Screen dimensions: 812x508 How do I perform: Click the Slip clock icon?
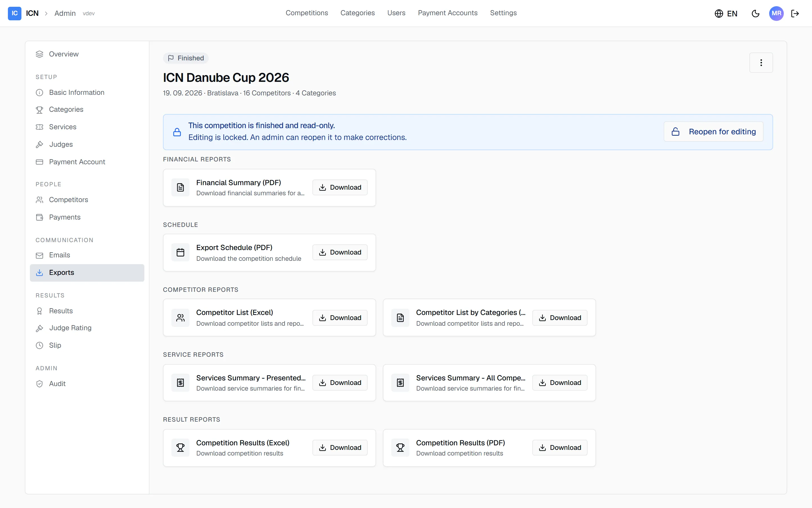39,345
